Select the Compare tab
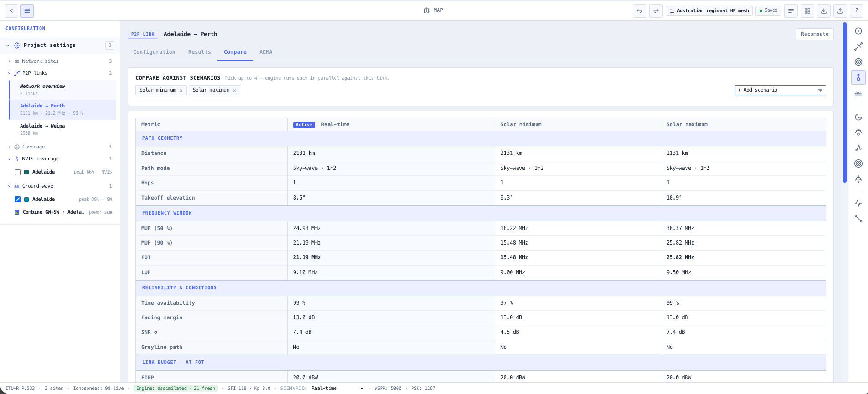The width and height of the screenshot is (868, 394). pyautogui.click(x=235, y=52)
